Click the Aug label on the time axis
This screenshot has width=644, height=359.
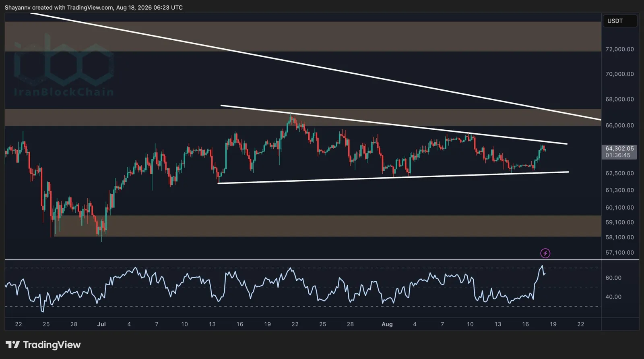tap(387, 324)
